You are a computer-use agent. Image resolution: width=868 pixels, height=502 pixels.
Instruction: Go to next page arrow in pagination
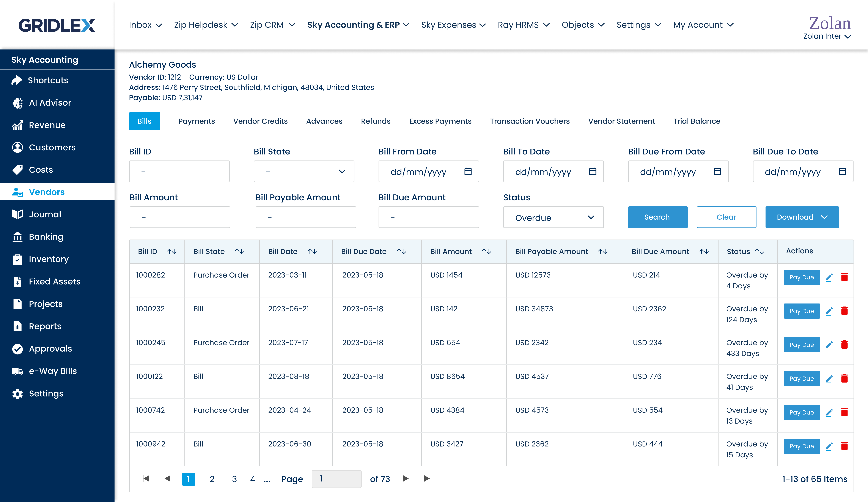point(406,479)
